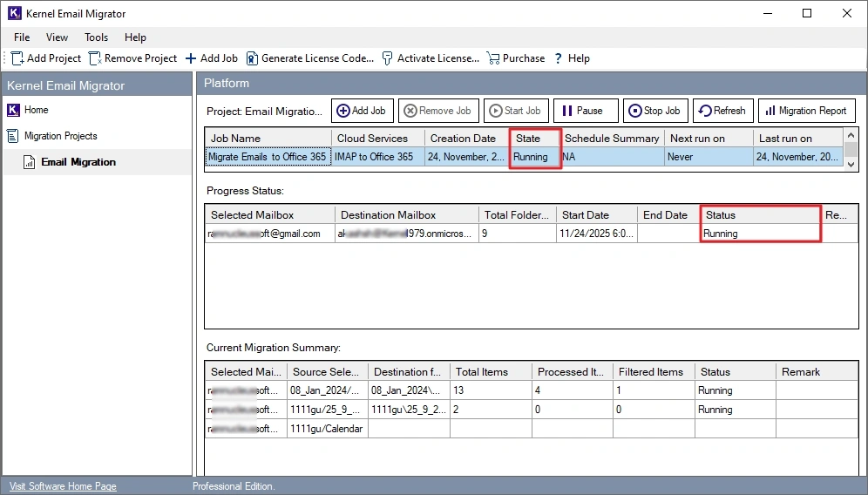Click the Migration Projects list icon

[x=13, y=136]
